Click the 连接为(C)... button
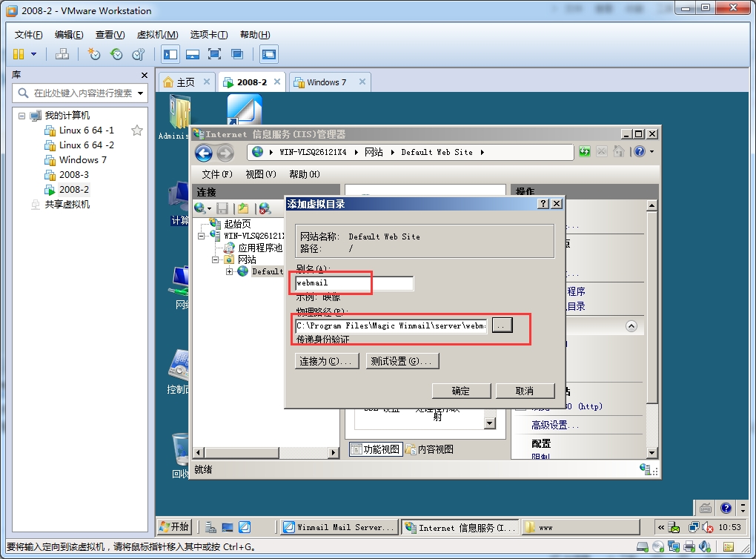 coord(327,361)
